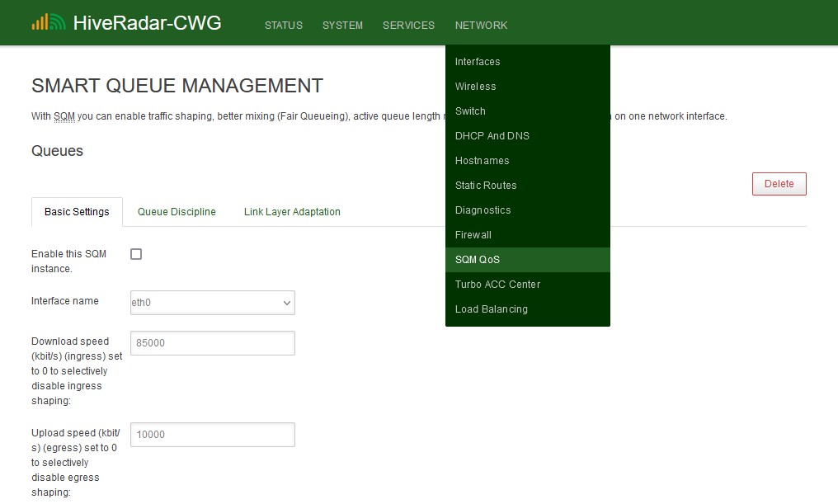Switch to the Queue Discipline tab
This screenshot has width=838, height=504.
coord(177,212)
